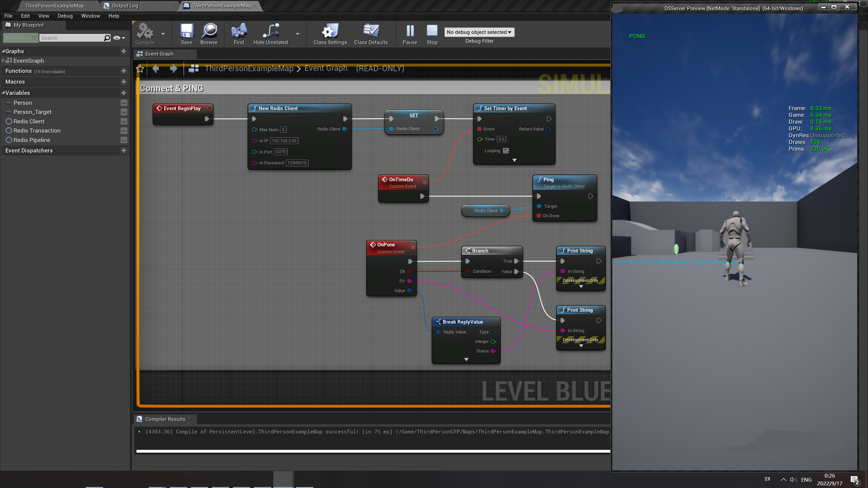The image size is (868, 488).
Task: Stop the running simulation
Action: point(432,31)
